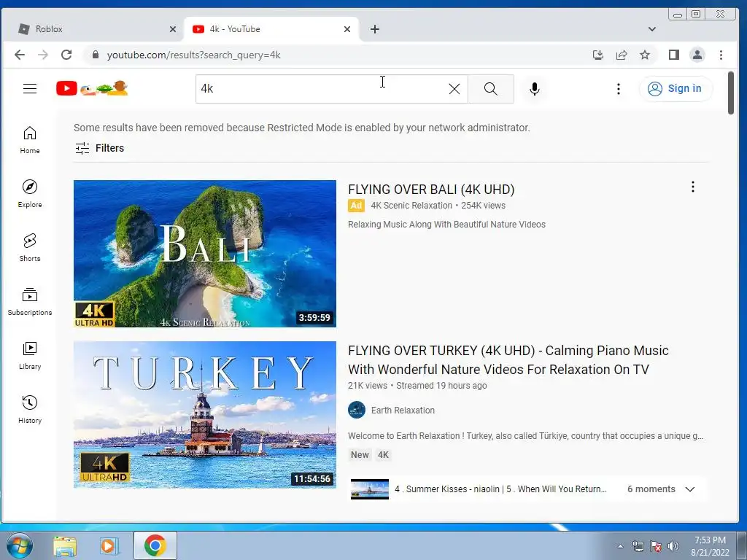The image size is (747, 560).
Task: Go back with the browser back arrow
Action: tap(20, 55)
